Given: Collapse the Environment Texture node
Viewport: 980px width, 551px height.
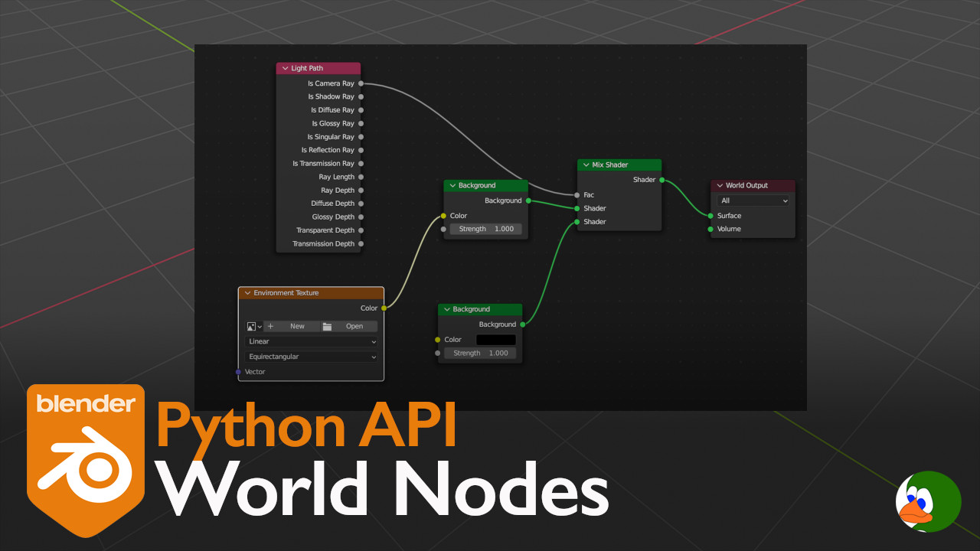Looking at the screenshot, I should point(247,293).
